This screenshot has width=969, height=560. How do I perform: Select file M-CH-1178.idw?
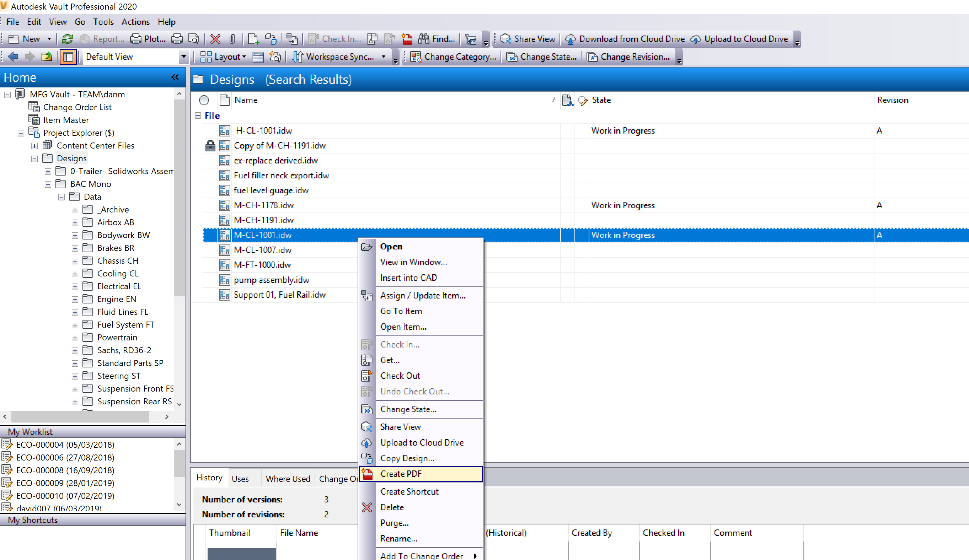pos(264,205)
